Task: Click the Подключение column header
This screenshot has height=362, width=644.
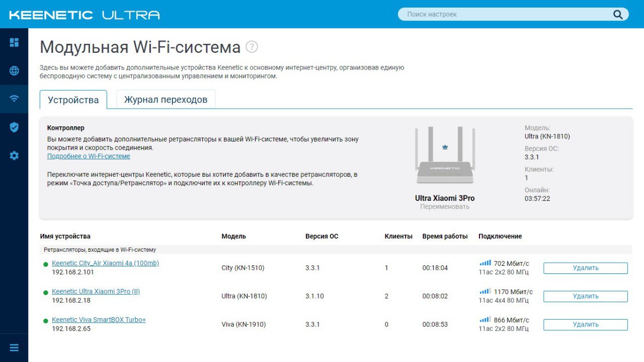Action: tap(500, 236)
